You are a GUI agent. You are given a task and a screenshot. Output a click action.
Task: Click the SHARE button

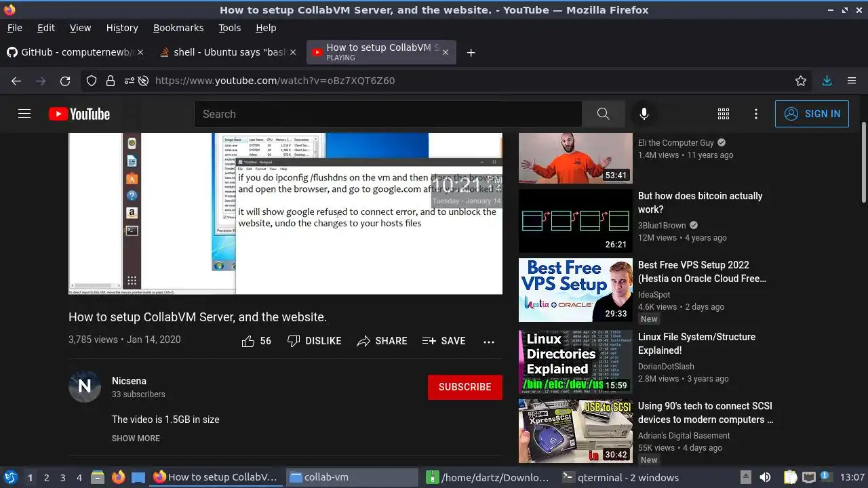[x=382, y=341]
